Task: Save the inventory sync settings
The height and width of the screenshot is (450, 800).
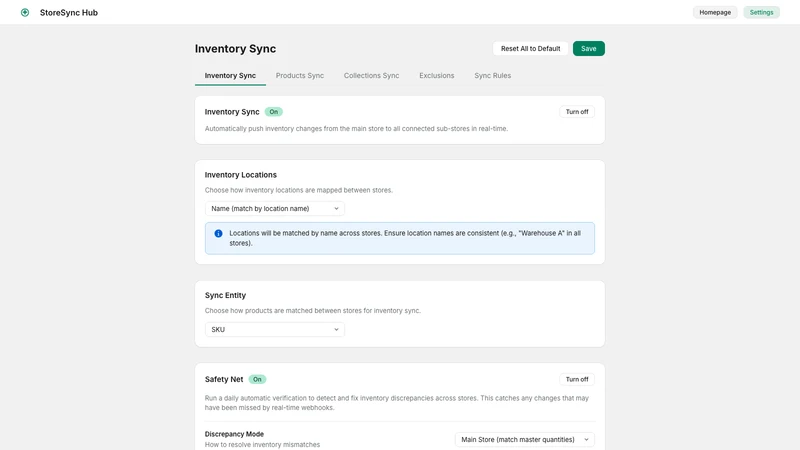Action: click(588, 48)
